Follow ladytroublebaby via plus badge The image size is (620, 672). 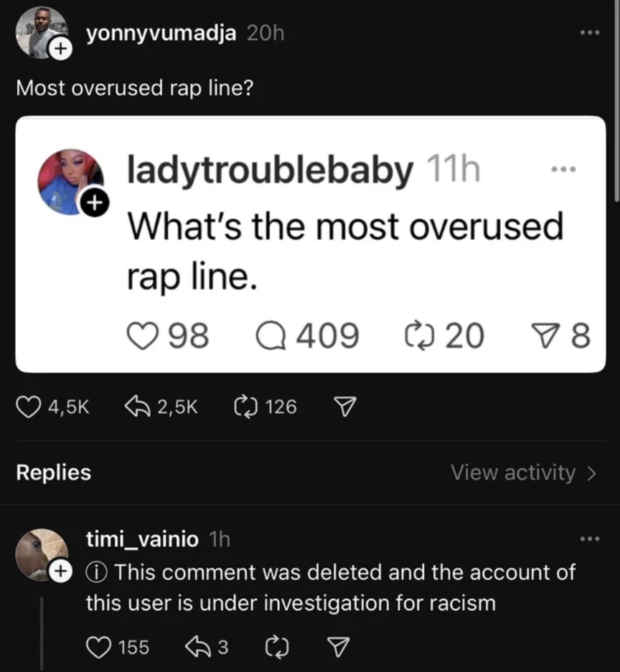pos(92,205)
